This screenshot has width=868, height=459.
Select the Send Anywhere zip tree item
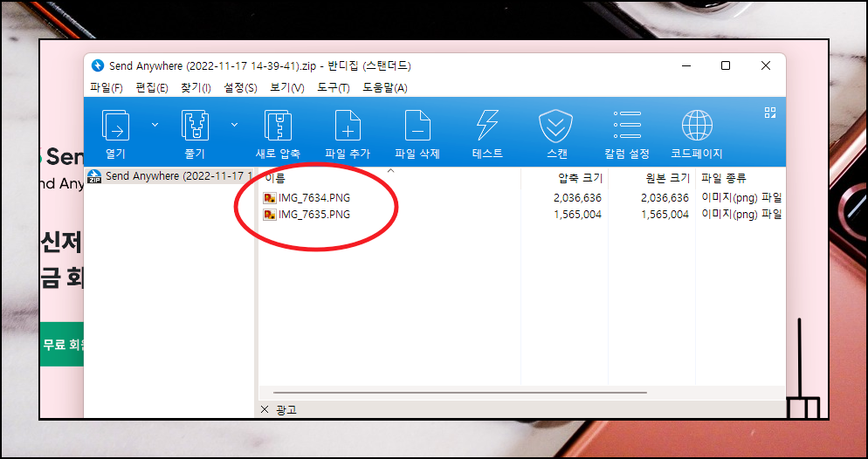[x=169, y=176]
